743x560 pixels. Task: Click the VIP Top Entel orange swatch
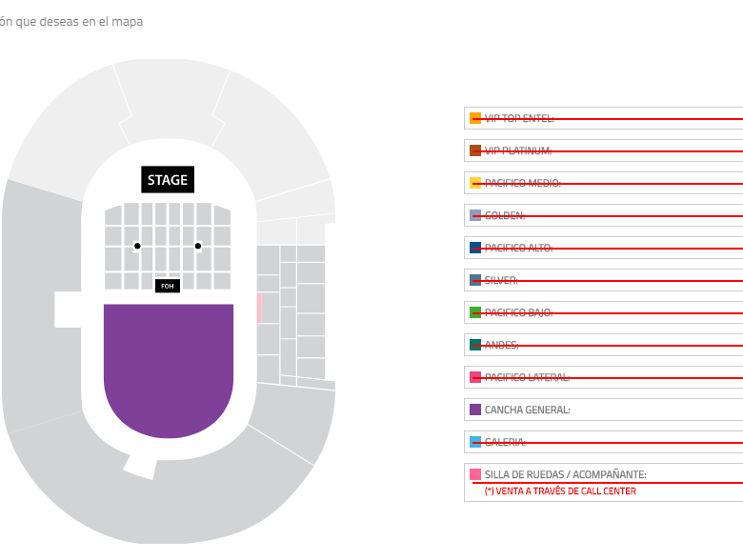click(475, 119)
